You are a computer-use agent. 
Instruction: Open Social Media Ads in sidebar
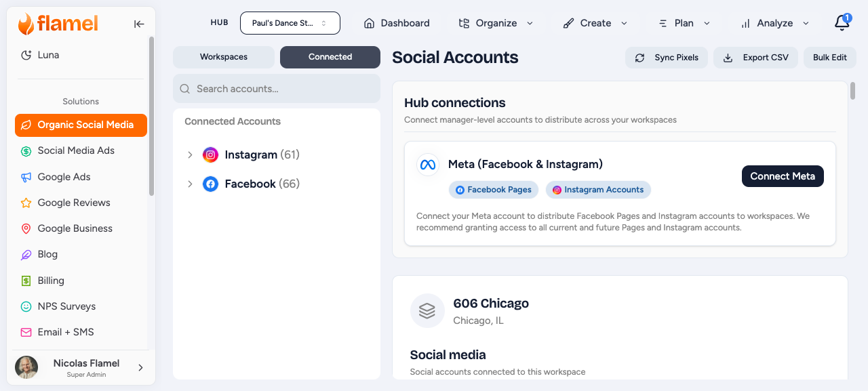pyautogui.click(x=81, y=151)
